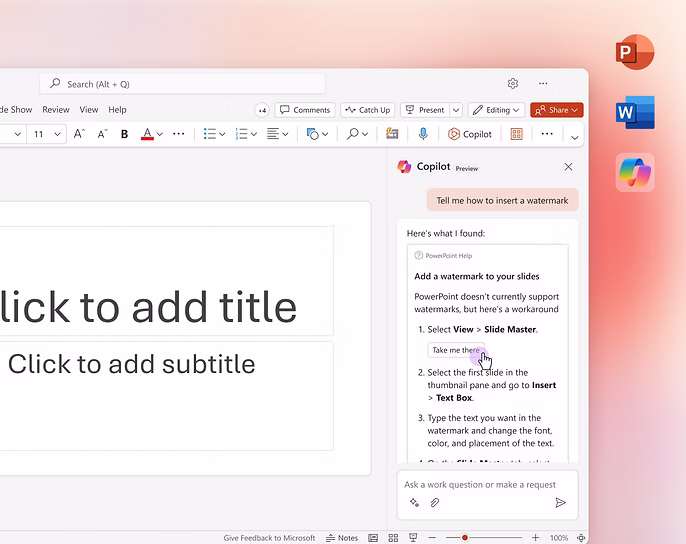686x544 pixels.
Task: Expand the numbered list style dropdown
Action: [254, 134]
